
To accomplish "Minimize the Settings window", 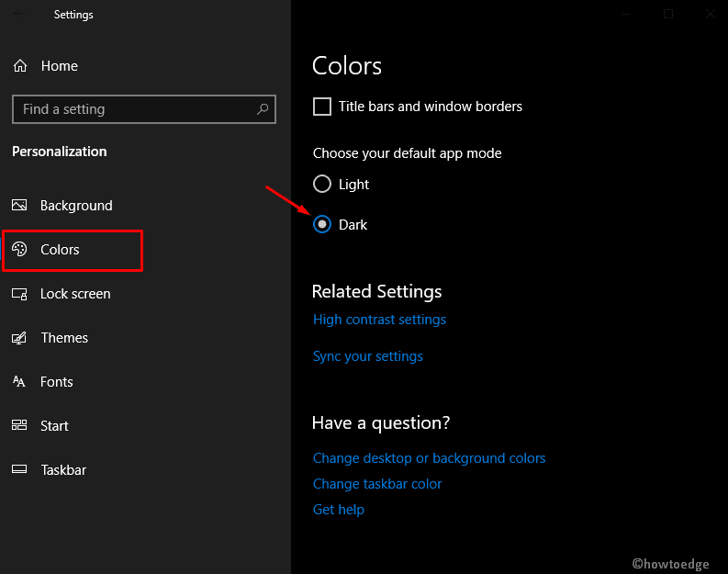I will pos(626,14).
